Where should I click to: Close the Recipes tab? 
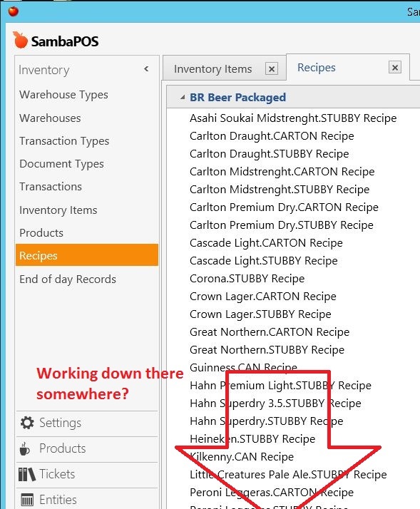pyautogui.click(x=394, y=67)
